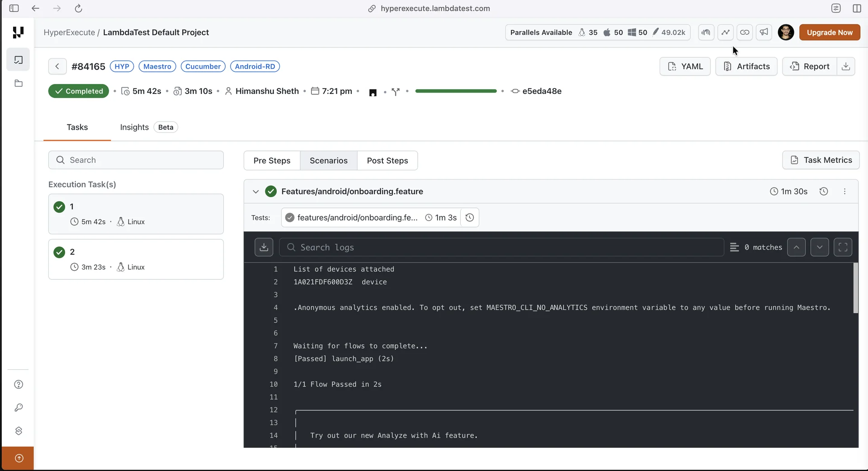Collapse the onboarding.feature scenario chevron
868x471 pixels.
click(x=255, y=191)
